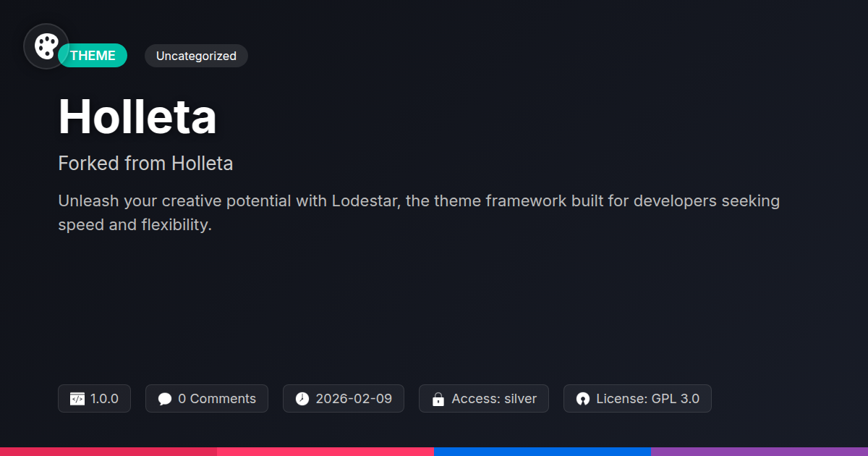Click the Forked from Holleta subtitle
868x456 pixels.
[145, 164]
